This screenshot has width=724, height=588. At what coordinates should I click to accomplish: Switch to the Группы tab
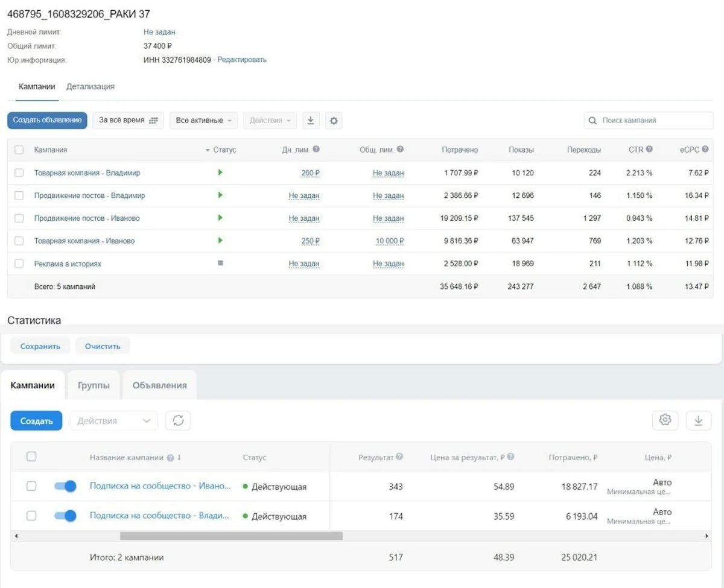coord(94,385)
